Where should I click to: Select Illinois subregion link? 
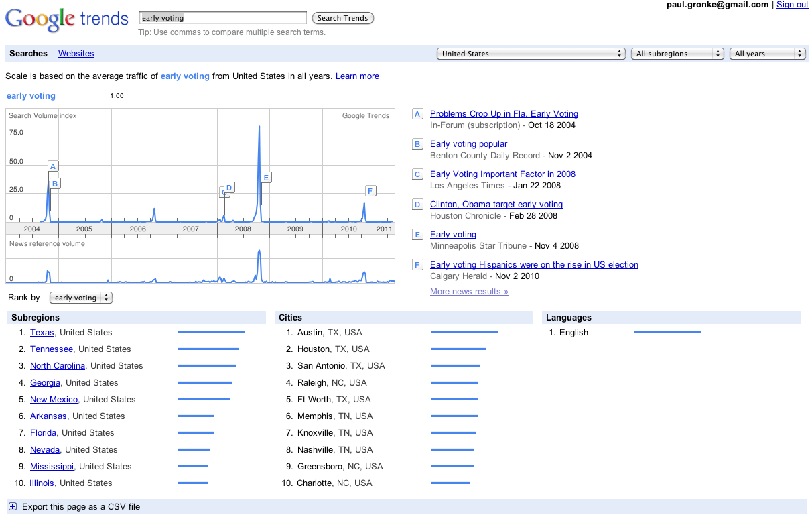pyautogui.click(x=42, y=483)
